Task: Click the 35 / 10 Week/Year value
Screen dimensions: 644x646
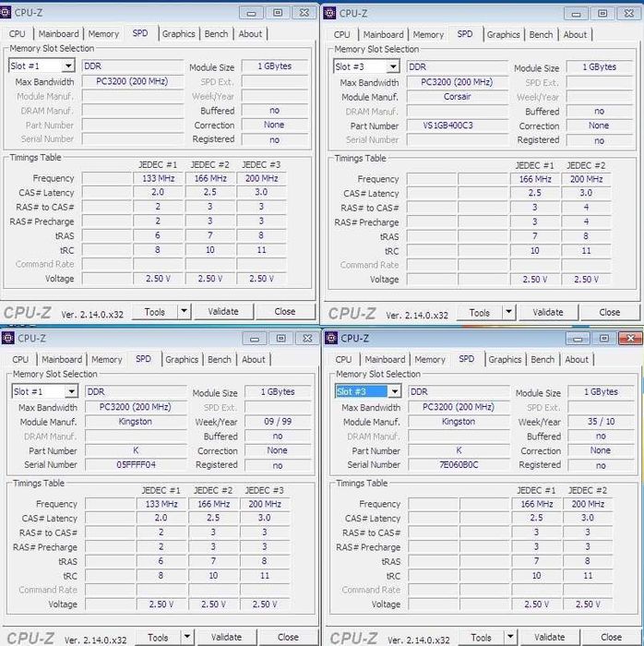Action: tap(601, 422)
